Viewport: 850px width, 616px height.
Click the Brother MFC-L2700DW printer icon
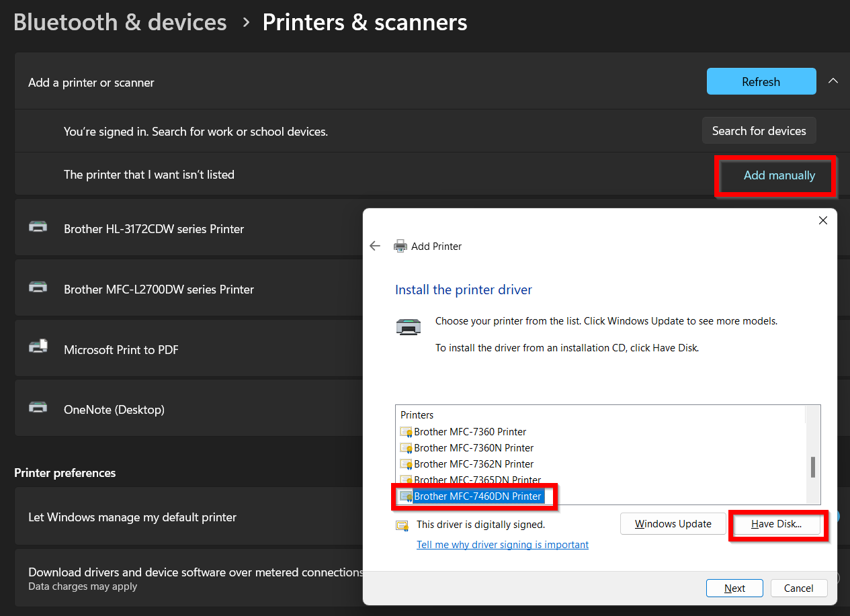[x=38, y=288]
